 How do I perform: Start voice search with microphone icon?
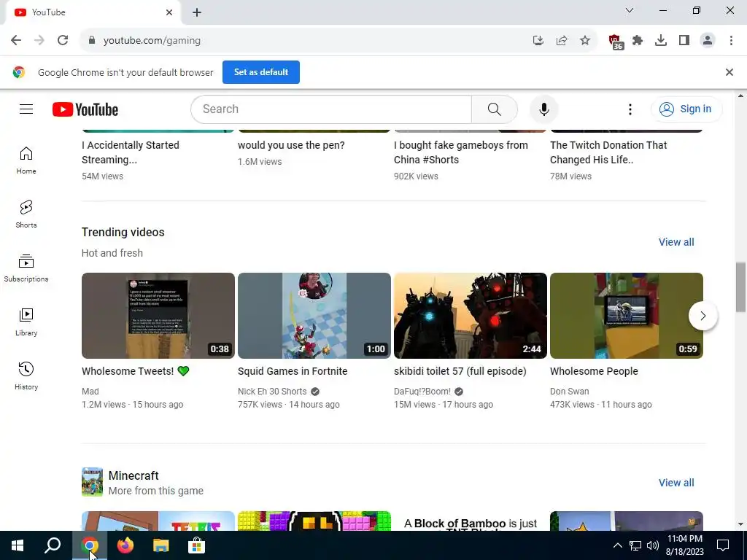543,109
